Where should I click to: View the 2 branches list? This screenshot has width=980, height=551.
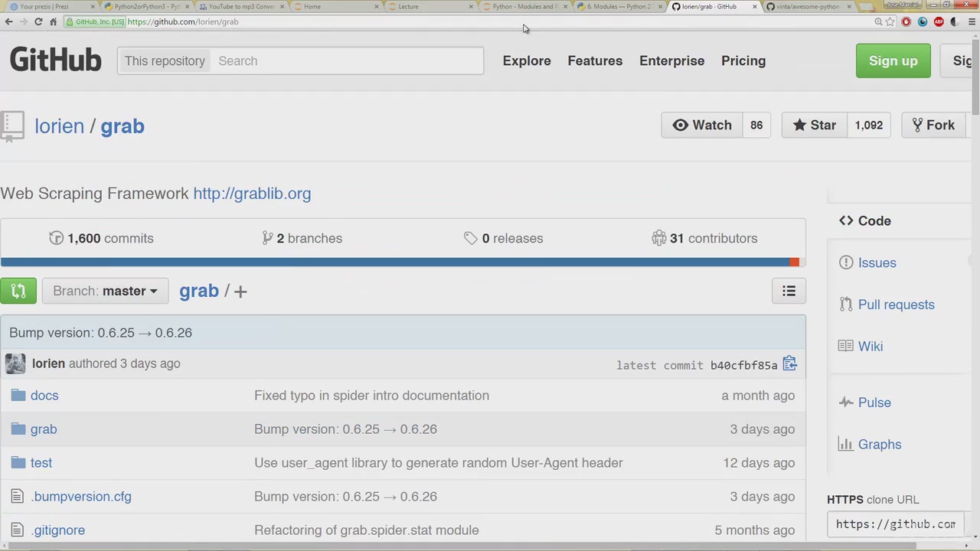302,238
